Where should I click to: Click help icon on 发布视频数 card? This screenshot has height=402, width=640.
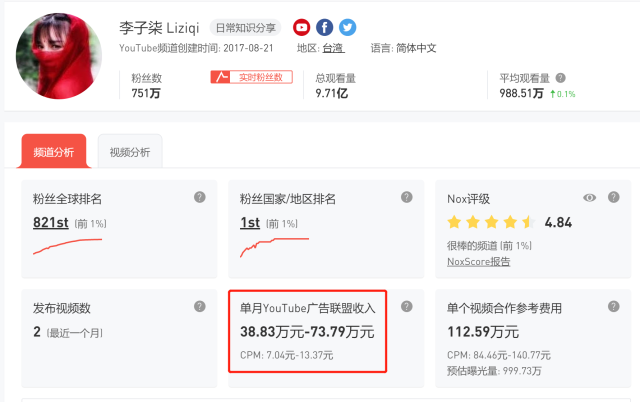(200, 306)
